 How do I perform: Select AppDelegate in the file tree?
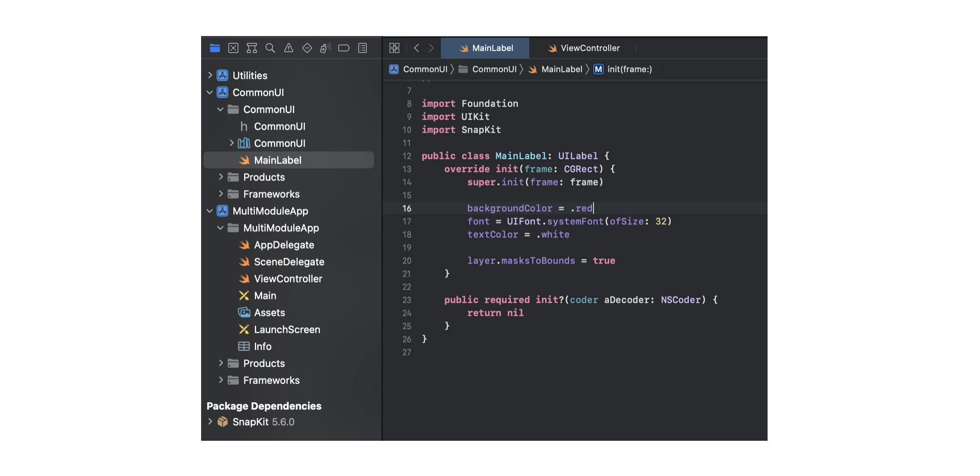point(284,244)
